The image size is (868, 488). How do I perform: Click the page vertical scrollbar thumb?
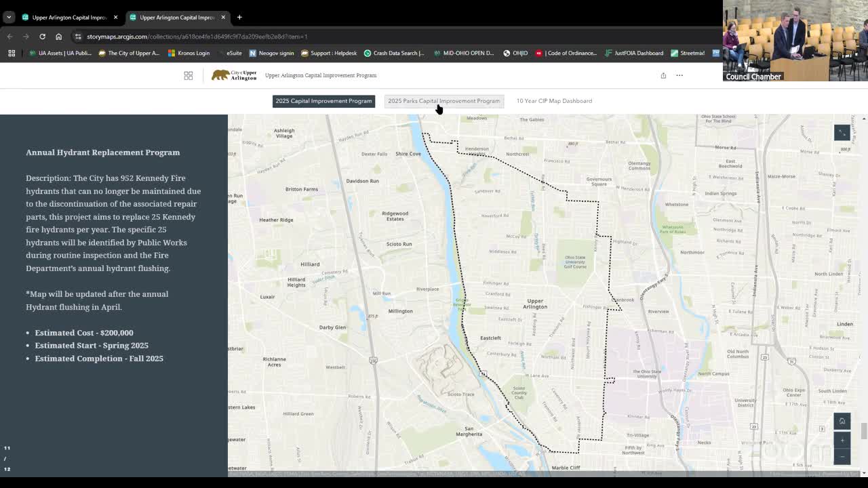(863, 431)
